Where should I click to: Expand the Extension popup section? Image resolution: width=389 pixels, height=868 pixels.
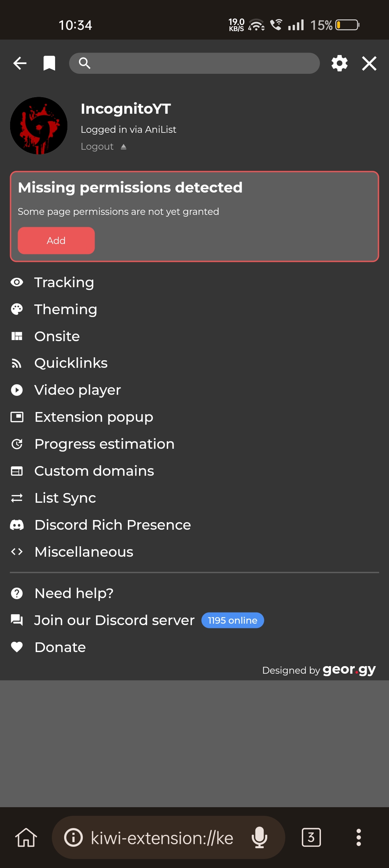pos(93,417)
